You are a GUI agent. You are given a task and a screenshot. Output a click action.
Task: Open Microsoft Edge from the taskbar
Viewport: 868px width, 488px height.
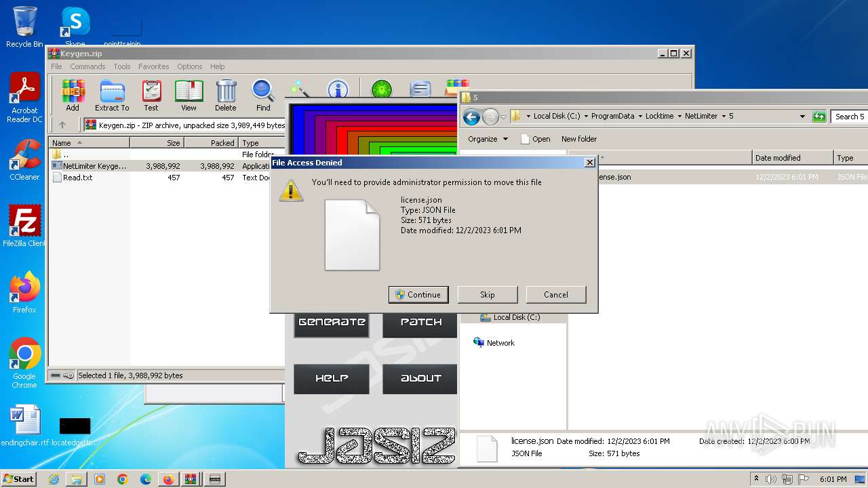[145, 479]
